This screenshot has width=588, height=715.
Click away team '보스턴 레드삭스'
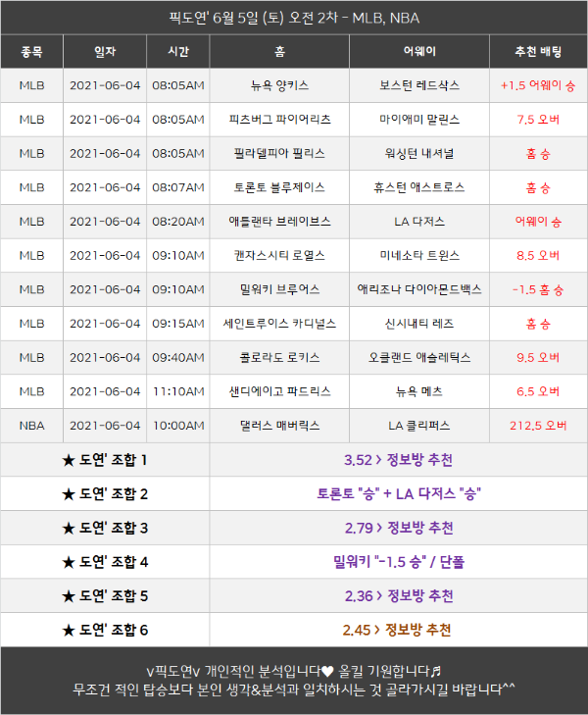pyautogui.click(x=419, y=85)
